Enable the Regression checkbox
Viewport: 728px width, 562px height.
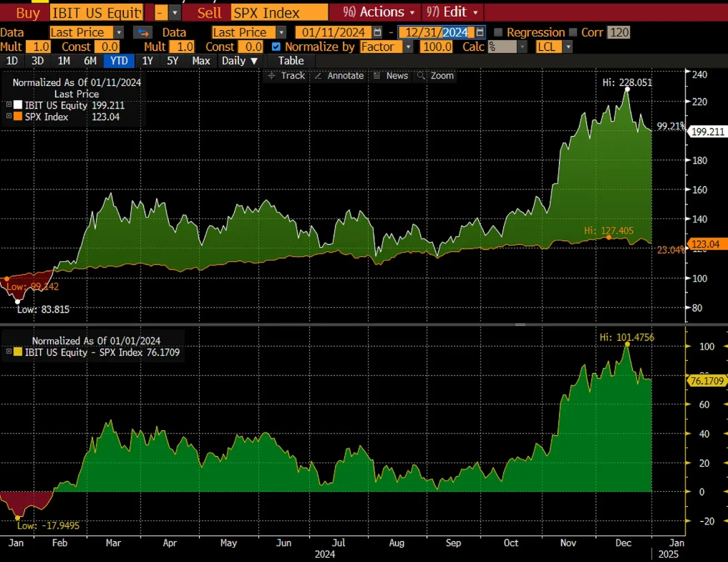coord(498,32)
